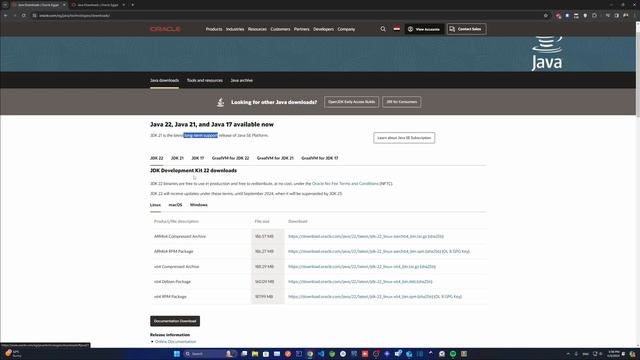
Task: Open the Industries menu
Action: [x=235, y=29]
